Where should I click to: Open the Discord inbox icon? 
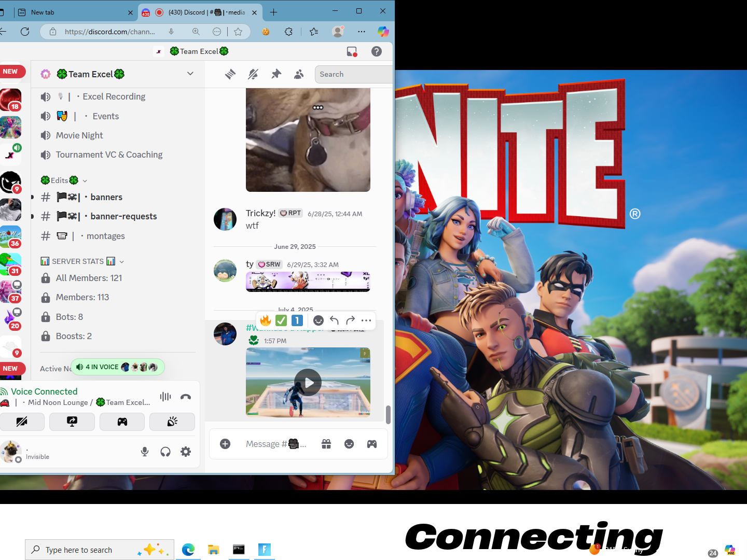pyautogui.click(x=352, y=51)
